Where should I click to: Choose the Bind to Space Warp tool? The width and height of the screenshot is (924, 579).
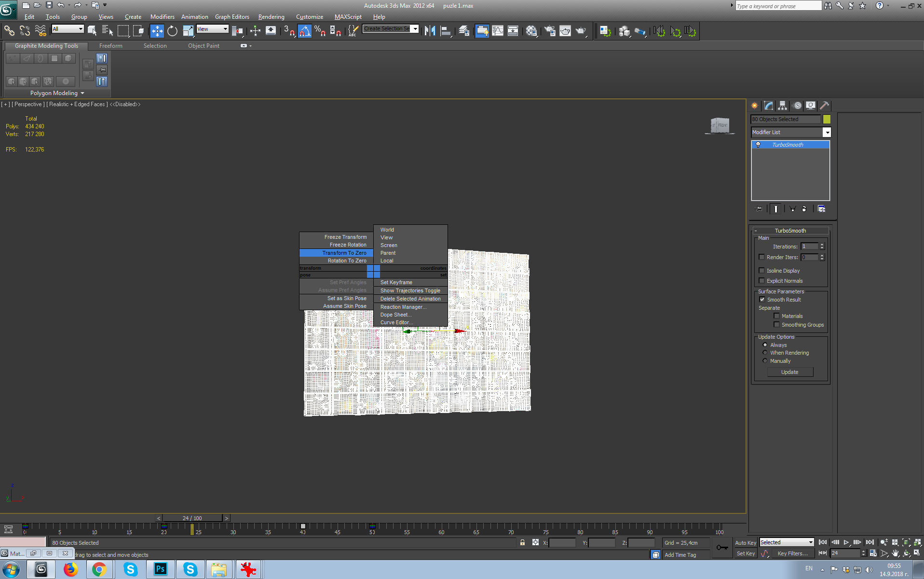tap(41, 31)
